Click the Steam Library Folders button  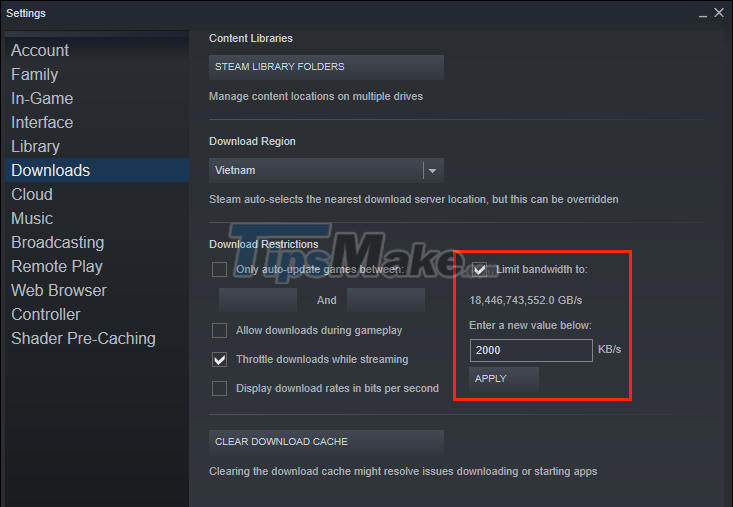click(326, 67)
